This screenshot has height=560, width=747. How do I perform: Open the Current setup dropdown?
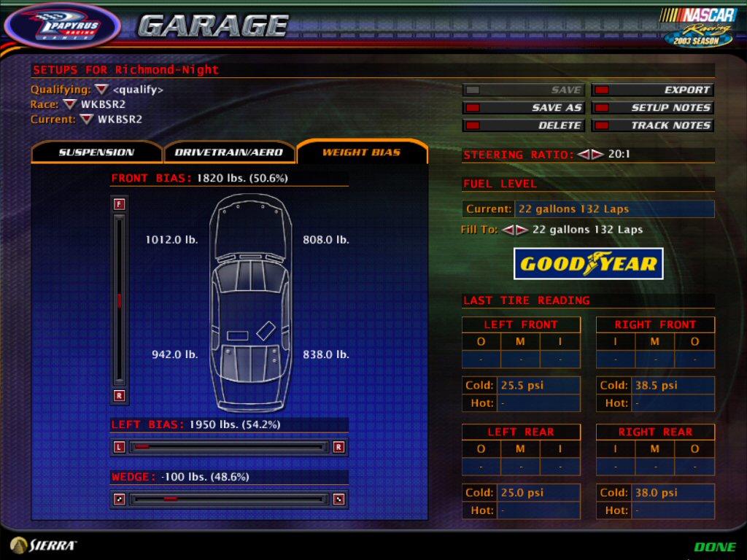(87, 119)
